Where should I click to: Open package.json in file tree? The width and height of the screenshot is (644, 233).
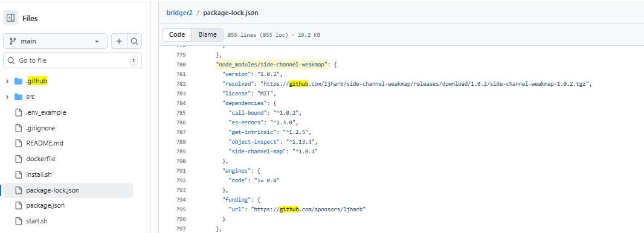(45, 205)
